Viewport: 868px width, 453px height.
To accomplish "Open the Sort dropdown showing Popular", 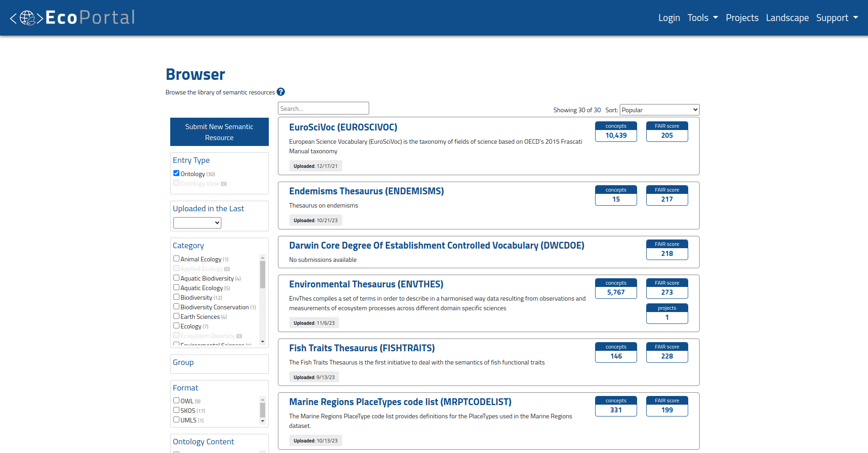I will [659, 109].
